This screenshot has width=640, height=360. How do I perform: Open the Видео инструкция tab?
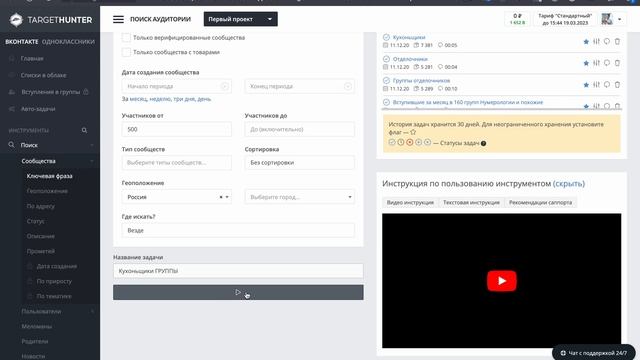(410, 202)
